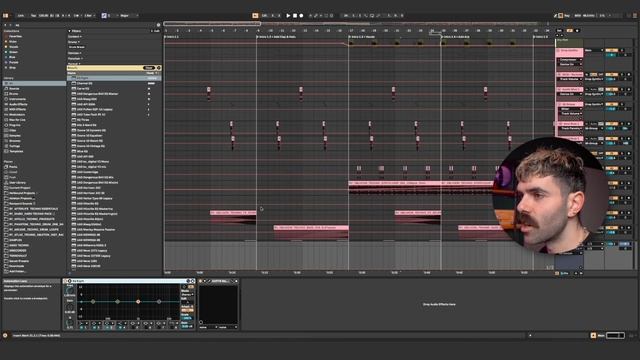
Task: Click the EQ Eight device title bar
Action: click(129, 281)
